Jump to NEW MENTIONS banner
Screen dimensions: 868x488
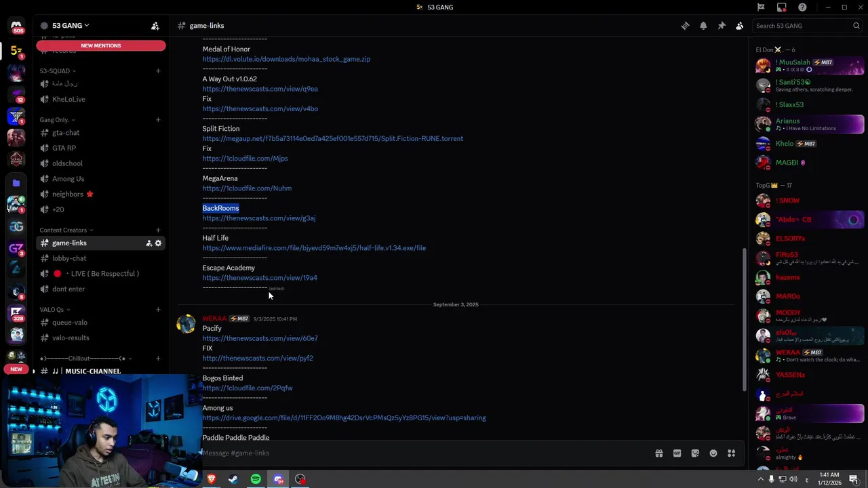101,45
